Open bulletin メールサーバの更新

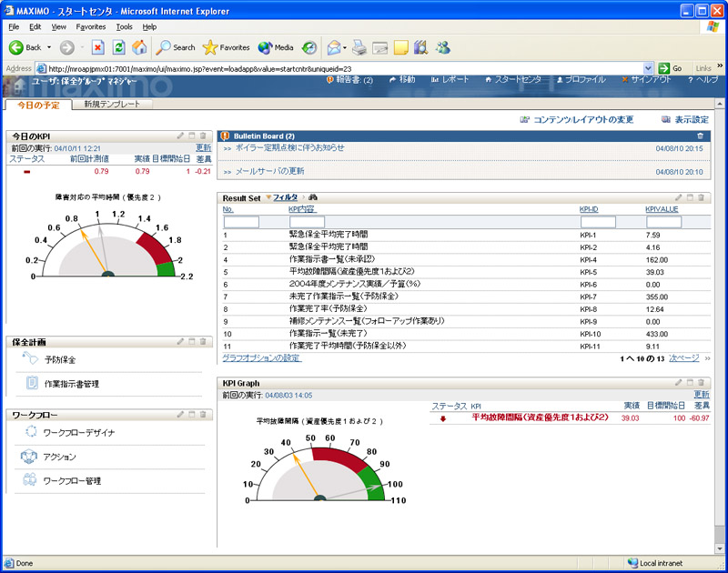269,171
